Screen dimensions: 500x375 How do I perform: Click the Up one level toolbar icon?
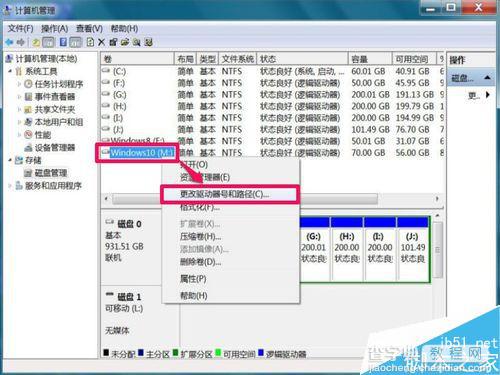point(36,42)
